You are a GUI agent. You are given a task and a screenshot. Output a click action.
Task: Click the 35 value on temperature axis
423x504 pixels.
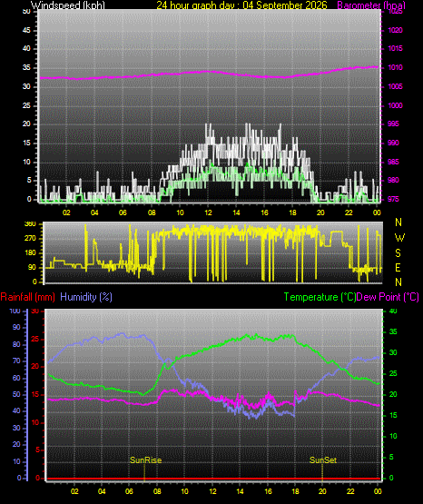(x=393, y=331)
